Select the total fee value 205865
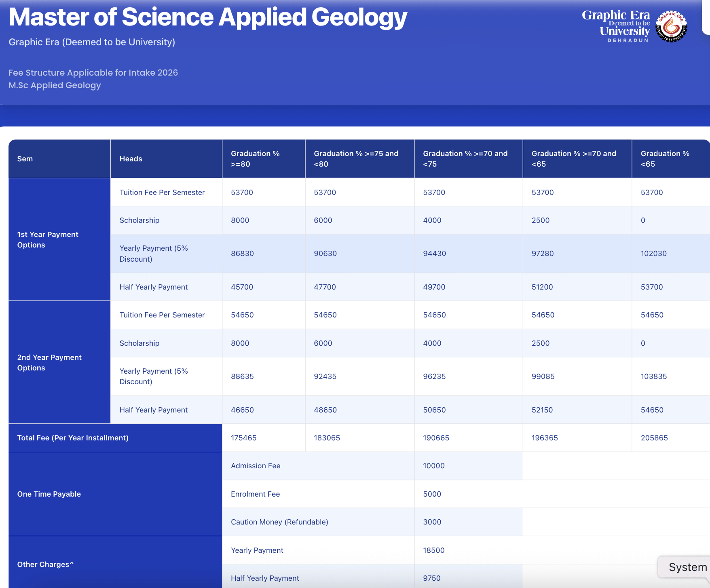 pos(654,438)
